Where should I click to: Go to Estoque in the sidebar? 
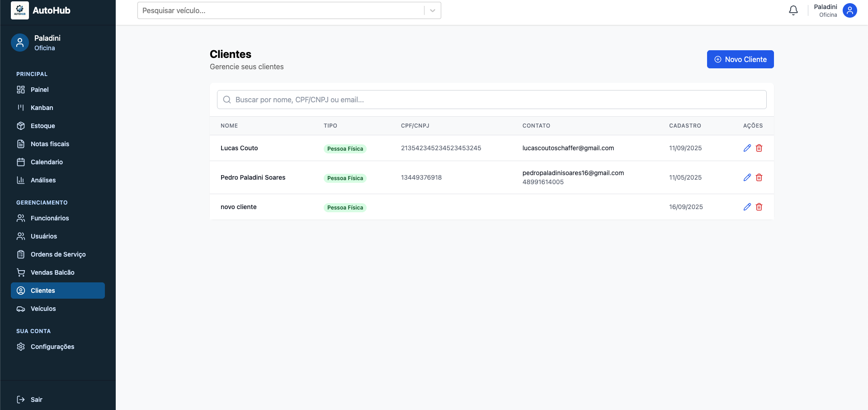43,126
